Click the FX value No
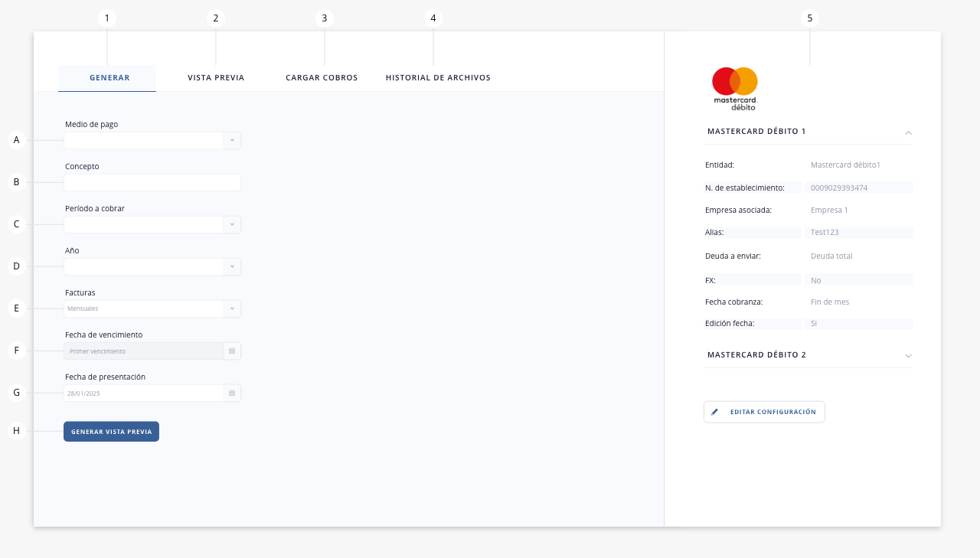The width and height of the screenshot is (980, 558). [x=816, y=280]
